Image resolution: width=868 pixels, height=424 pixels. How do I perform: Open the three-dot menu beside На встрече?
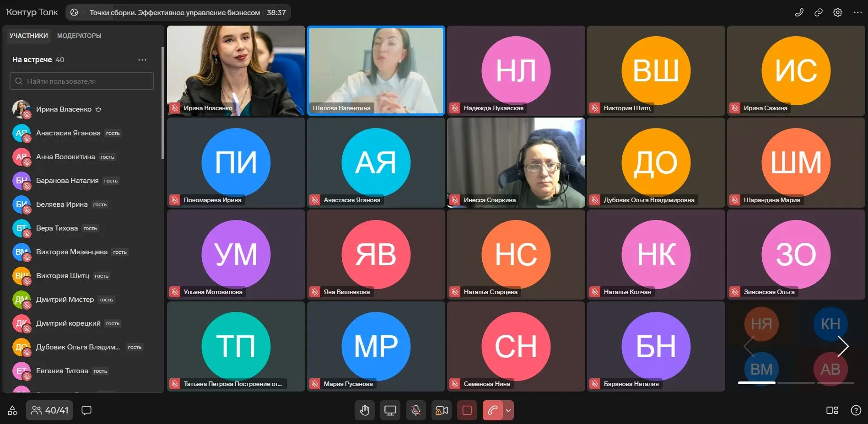pos(142,60)
